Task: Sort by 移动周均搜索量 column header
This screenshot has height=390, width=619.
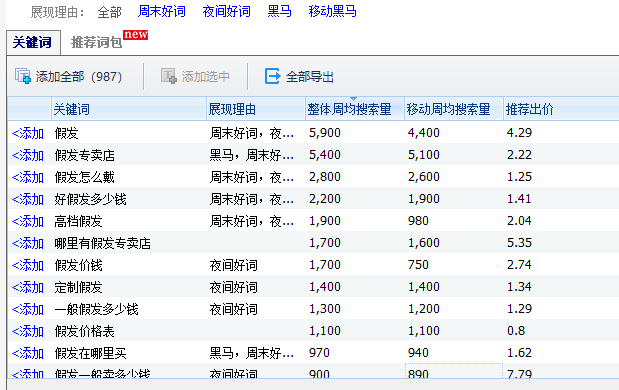Action: click(x=454, y=109)
